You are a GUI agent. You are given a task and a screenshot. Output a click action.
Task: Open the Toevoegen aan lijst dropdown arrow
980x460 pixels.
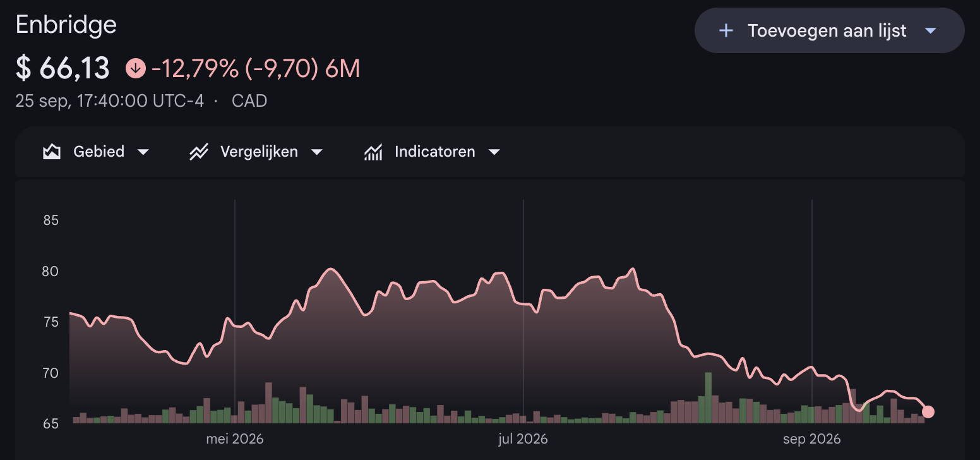tap(930, 30)
